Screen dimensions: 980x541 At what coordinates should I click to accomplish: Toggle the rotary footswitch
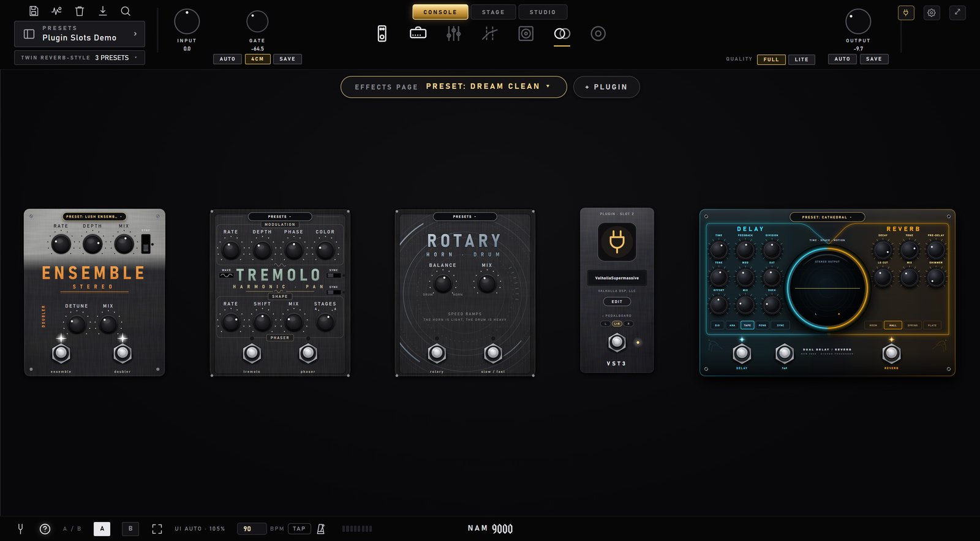tap(437, 353)
